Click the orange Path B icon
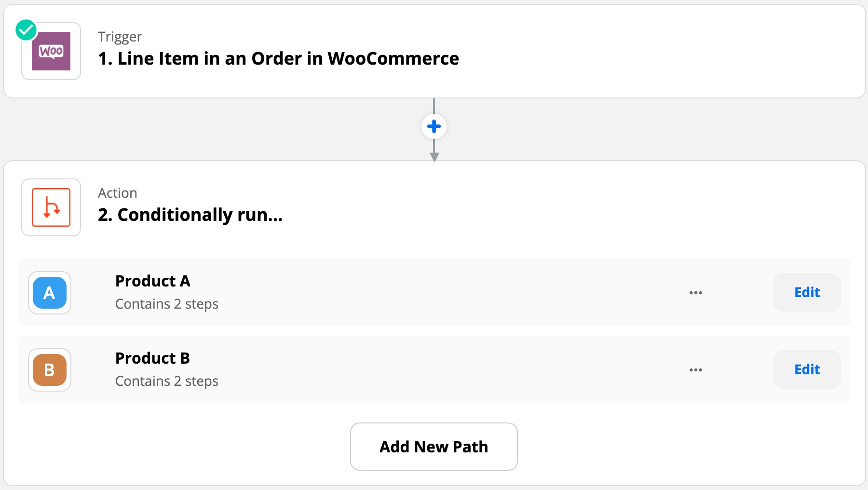Viewport: 868px width, 490px height. pos(50,370)
